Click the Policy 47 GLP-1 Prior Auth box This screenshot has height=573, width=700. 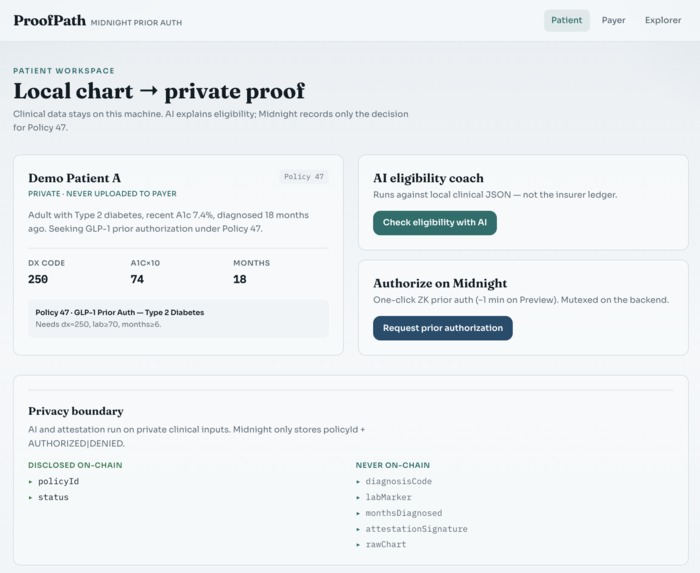[x=179, y=319]
